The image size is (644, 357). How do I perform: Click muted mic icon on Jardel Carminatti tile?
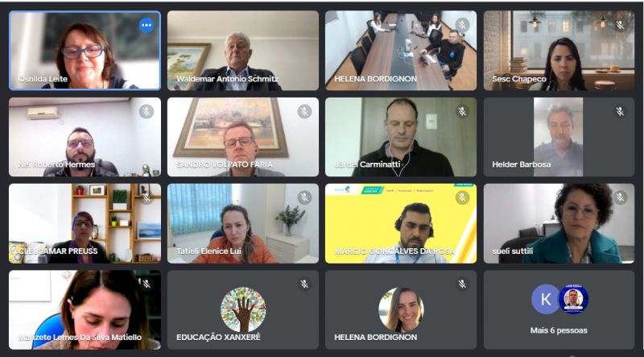point(462,111)
